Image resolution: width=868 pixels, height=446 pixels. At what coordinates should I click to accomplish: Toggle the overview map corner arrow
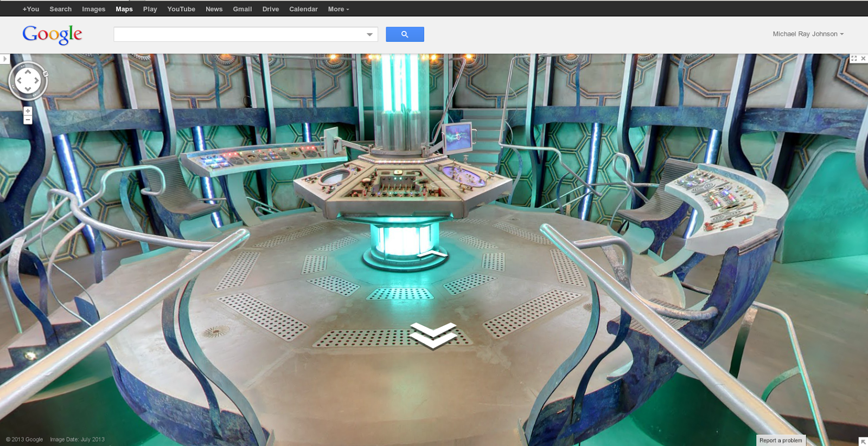863,442
